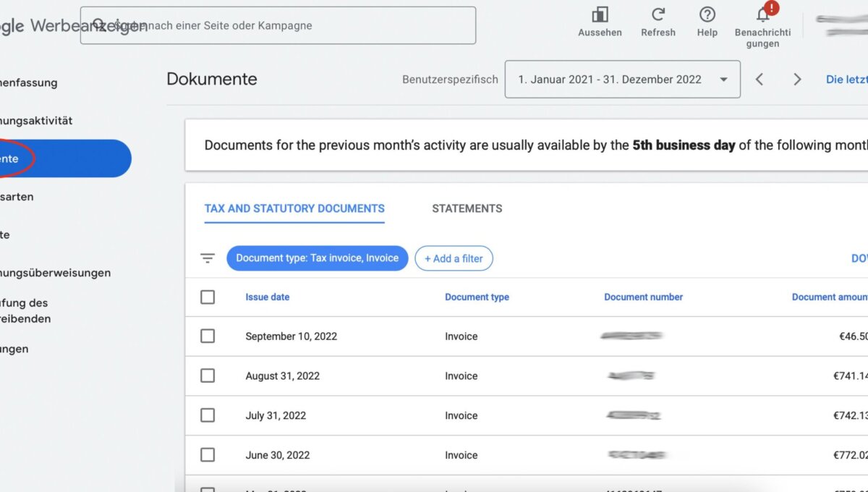Image resolution: width=868 pixels, height=492 pixels.
Task: Switch to the STATEMENTS tab
Action: (467, 208)
